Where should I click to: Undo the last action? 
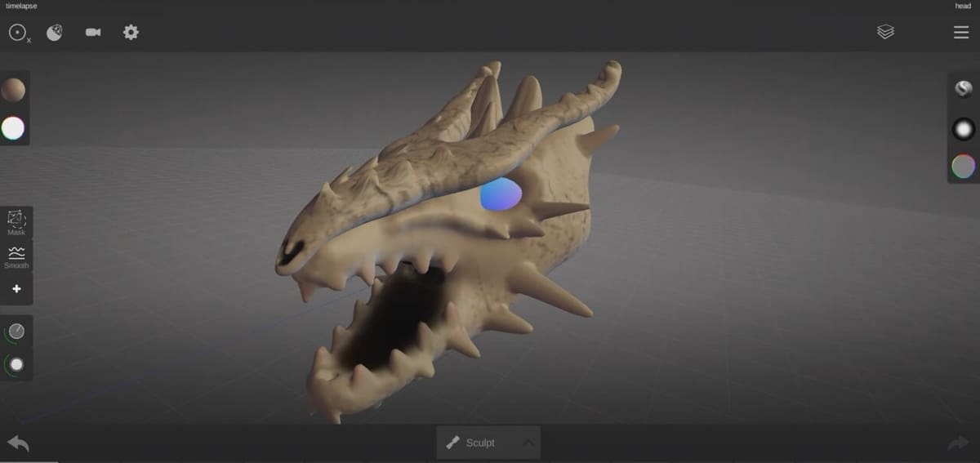pyautogui.click(x=18, y=443)
